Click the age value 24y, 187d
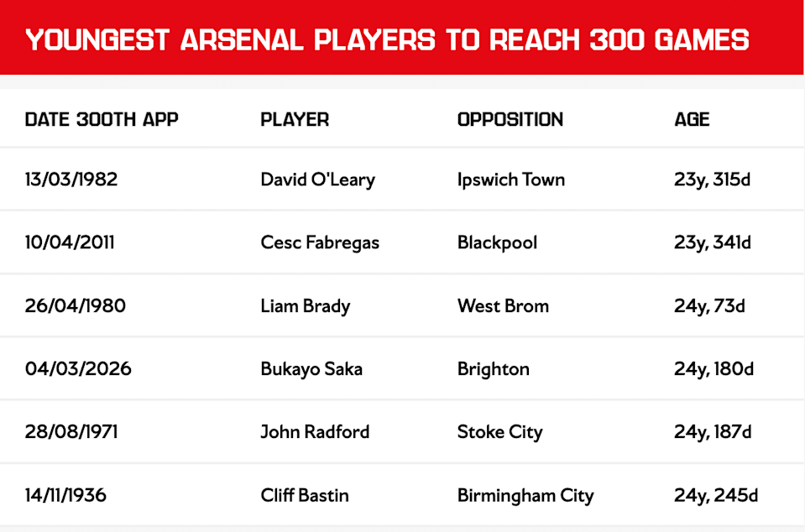The width and height of the screenshot is (805, 532). (x=713, y=432)
